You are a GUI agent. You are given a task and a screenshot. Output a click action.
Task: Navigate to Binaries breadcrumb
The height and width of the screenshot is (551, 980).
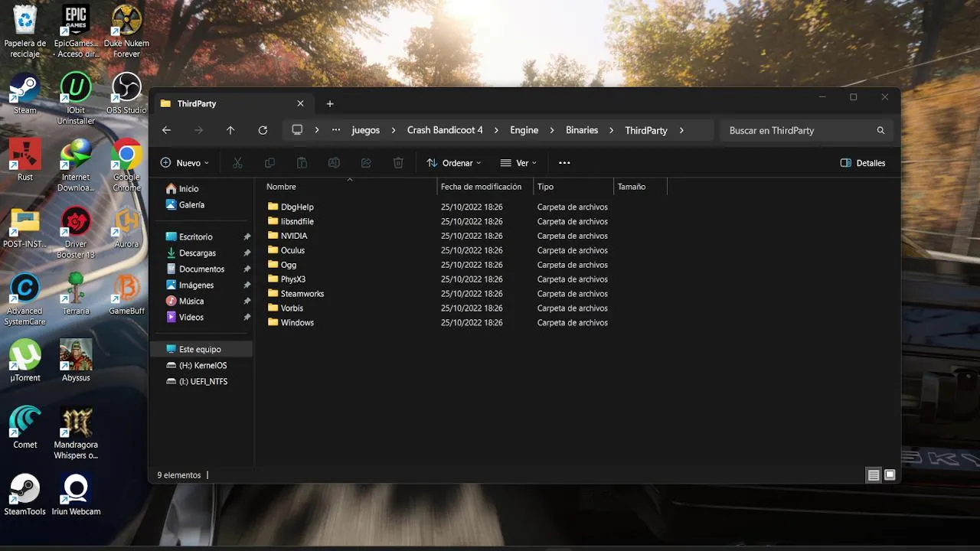point(582,130)
